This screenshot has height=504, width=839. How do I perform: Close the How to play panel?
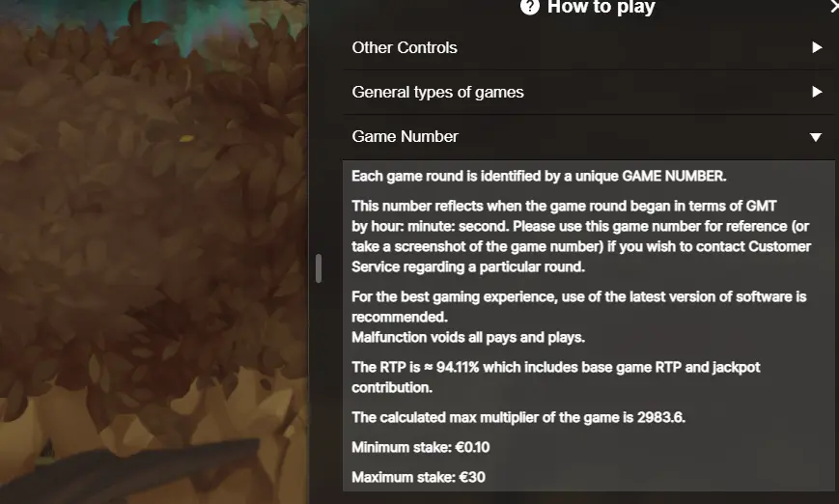[x=834, y=7]
